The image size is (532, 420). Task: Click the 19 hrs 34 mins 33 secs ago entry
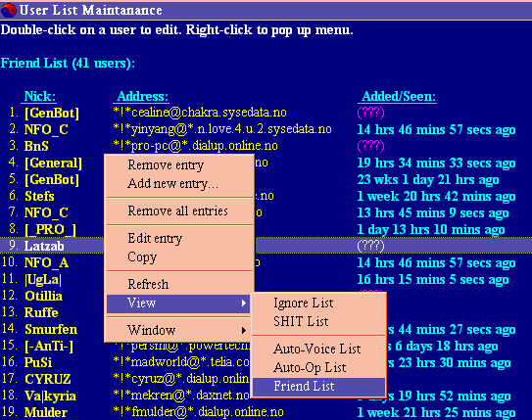tap(436, 163)
